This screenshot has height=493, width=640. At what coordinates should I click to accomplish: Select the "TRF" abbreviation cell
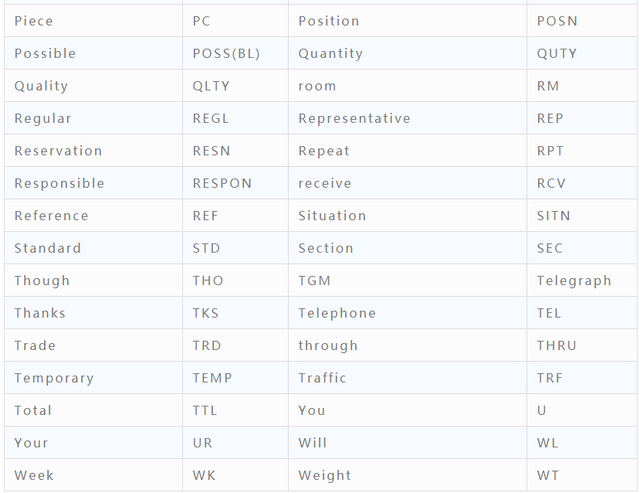click(x=550, y=378)
